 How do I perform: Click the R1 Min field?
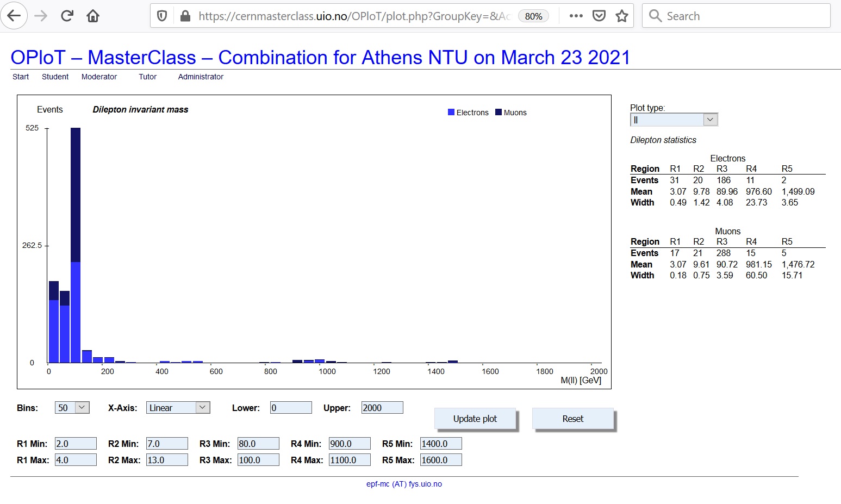click(76, 444)
